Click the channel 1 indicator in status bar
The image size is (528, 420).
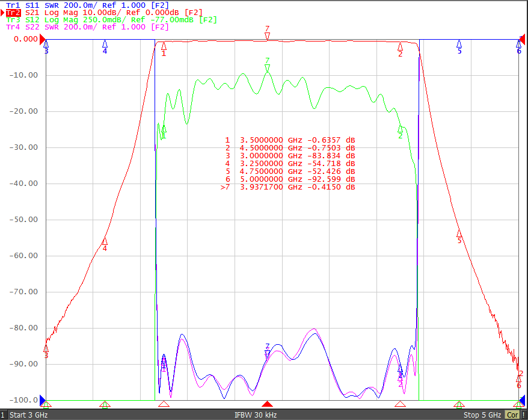[2, 415]
